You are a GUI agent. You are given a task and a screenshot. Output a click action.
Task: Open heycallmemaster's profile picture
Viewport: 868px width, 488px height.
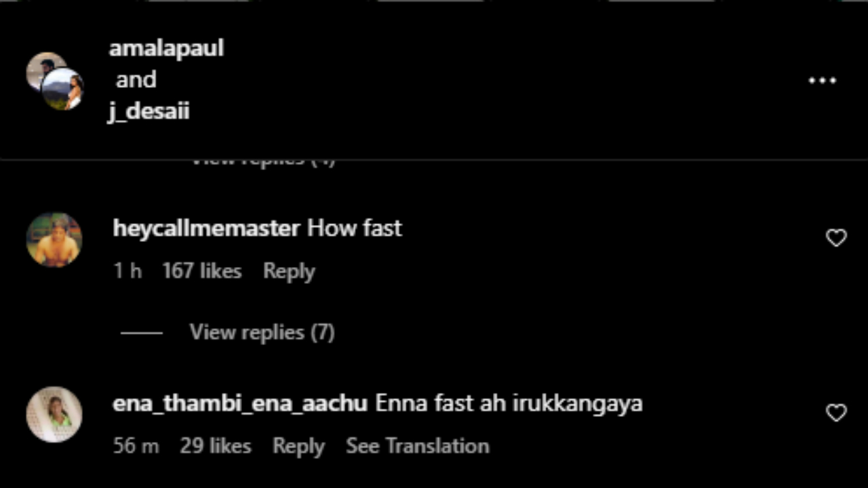click(x=54, y=240)
